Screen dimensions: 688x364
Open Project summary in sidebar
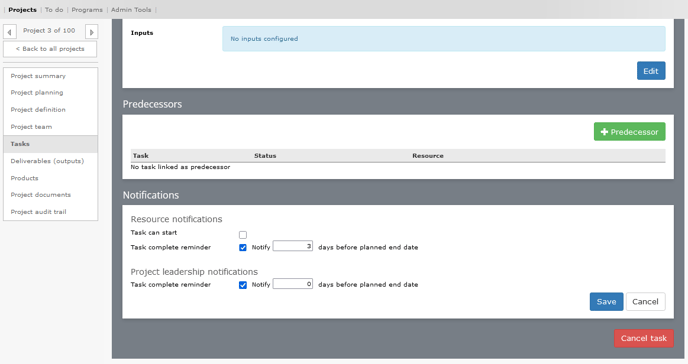point(38,76)
